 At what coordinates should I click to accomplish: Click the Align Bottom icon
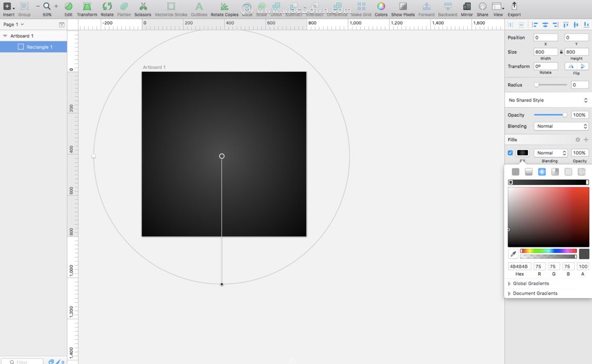click(586, 25)
